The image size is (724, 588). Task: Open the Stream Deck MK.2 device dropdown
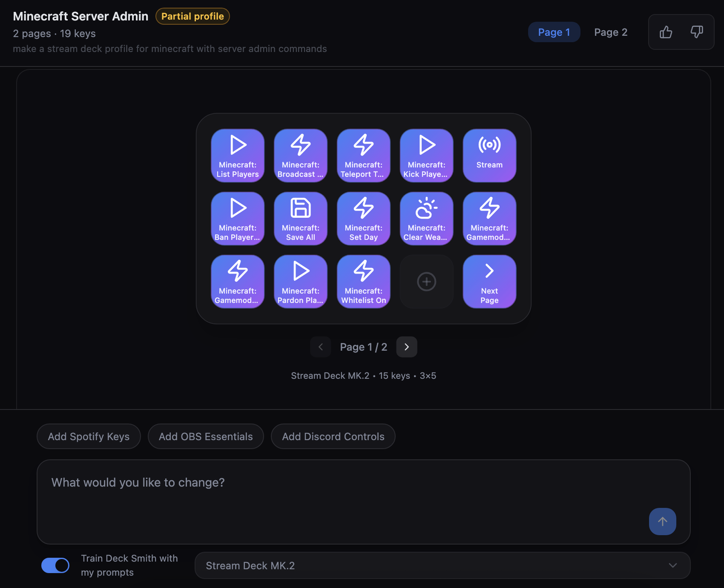point(442,565)
